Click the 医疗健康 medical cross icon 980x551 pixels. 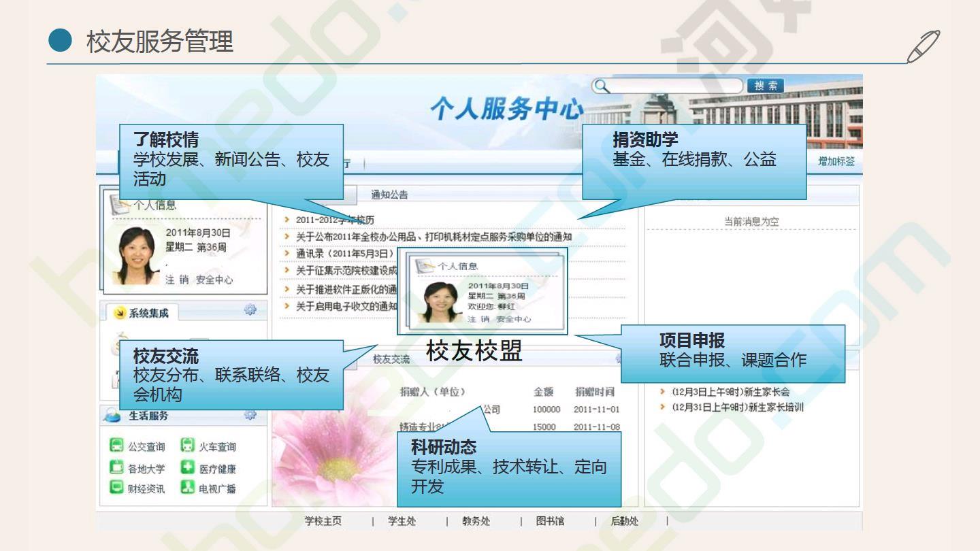(x=188, y=467)
